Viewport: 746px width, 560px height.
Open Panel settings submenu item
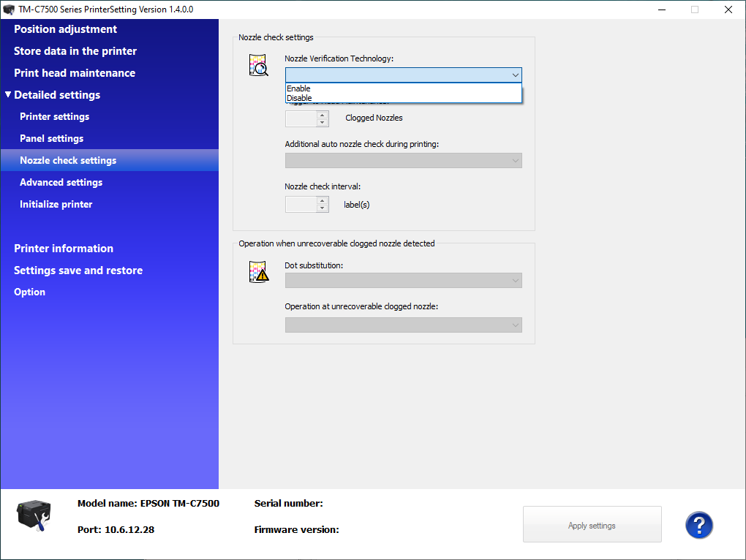point(52,139)
